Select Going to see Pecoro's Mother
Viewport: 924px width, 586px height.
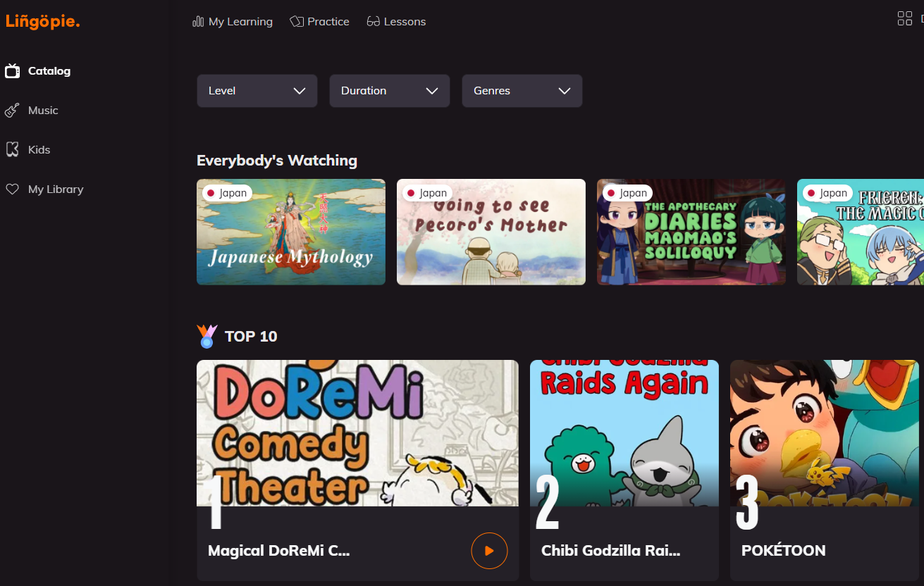(x=491, y=232)
